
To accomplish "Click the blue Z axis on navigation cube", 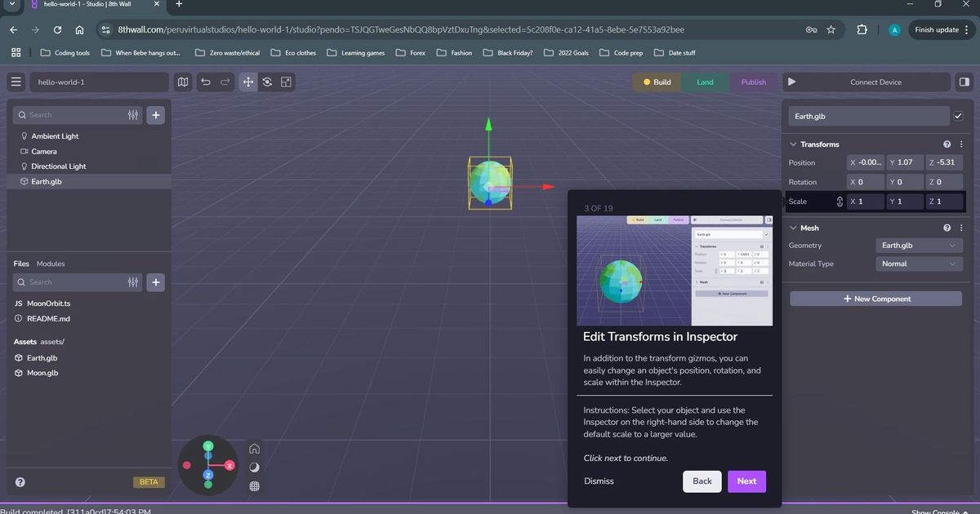I will coord(207,475).
